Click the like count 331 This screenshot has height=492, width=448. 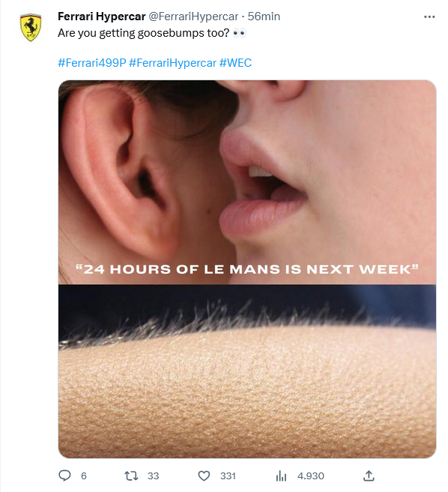(228, 476)
